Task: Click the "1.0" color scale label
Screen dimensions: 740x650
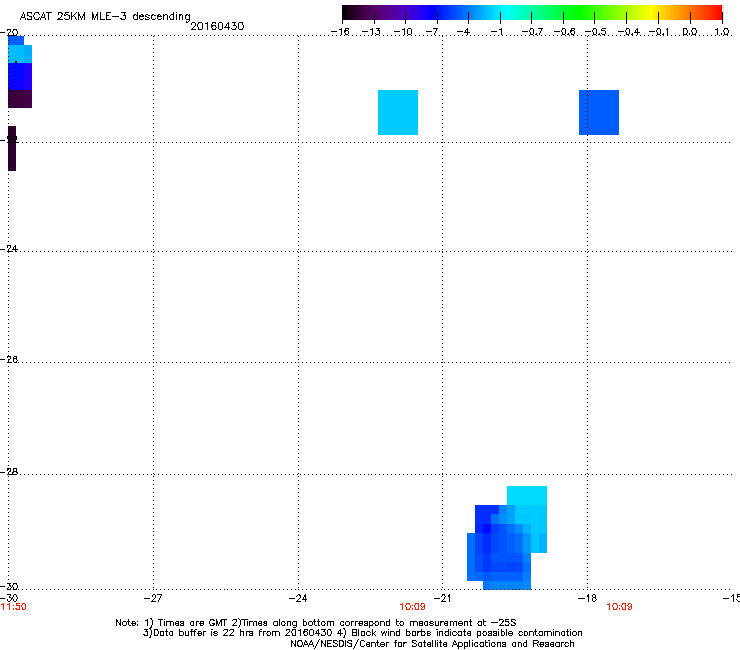Action: (x=722, y=32)
